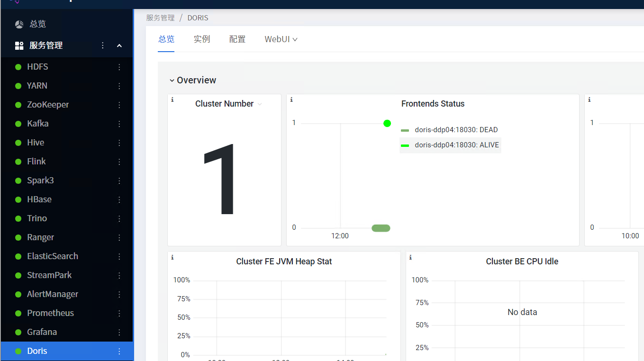Switch to the 配置 tab
Image resolution: width=644 pixels, height=361 pixels.
(237, 39)
